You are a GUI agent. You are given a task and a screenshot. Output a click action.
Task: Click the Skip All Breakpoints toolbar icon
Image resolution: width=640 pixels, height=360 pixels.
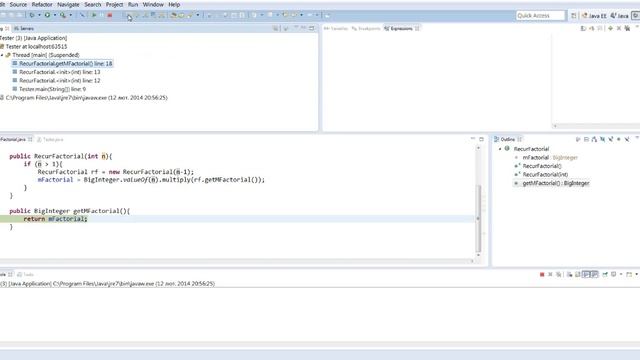[x=82, y=15]
